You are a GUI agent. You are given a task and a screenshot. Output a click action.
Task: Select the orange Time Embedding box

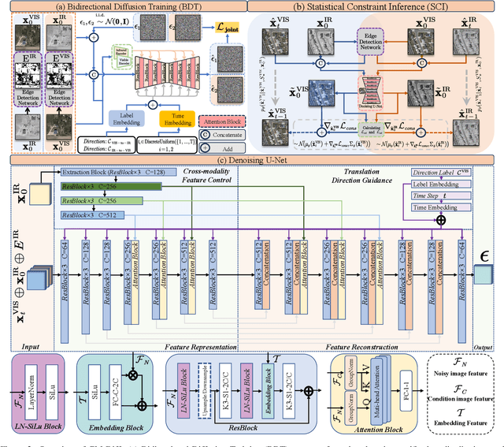[x=185, y=121]
